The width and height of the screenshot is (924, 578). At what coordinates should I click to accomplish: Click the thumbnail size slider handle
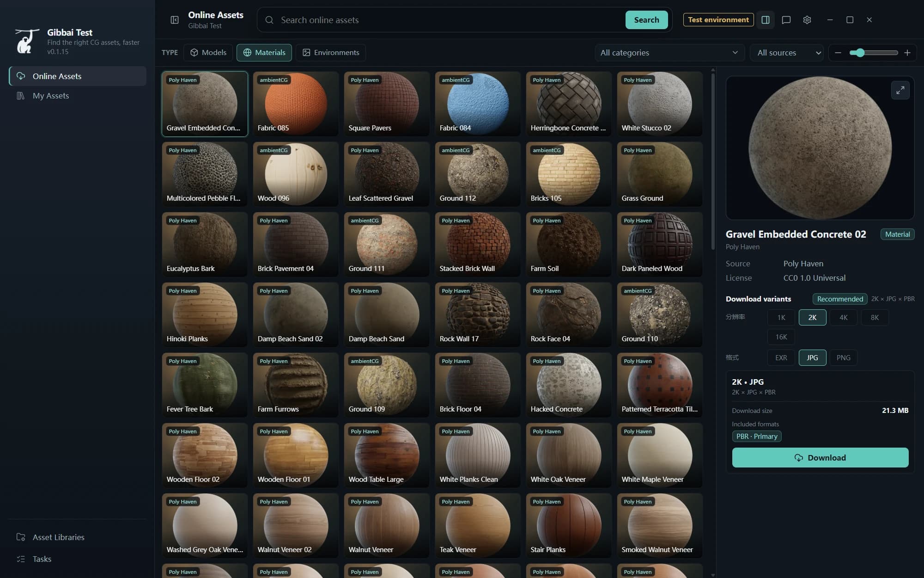(859, 53)
